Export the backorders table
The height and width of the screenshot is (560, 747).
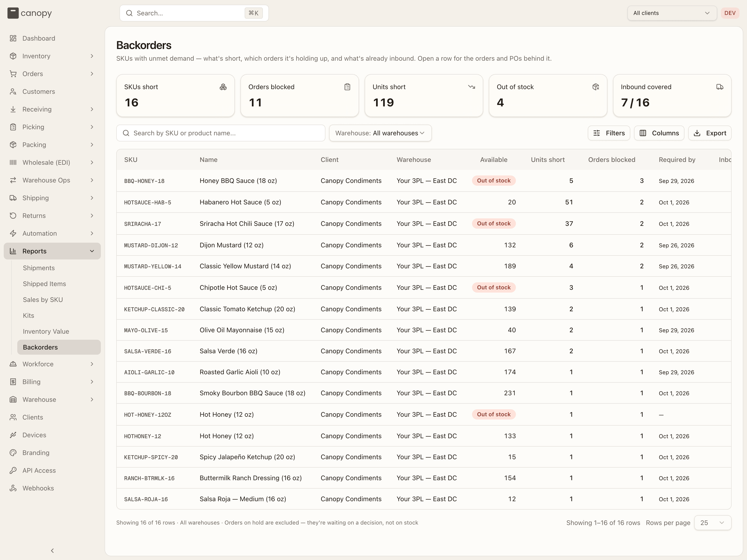(x=709, y=133)
